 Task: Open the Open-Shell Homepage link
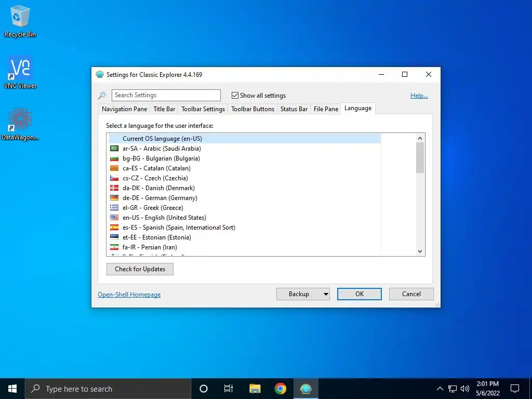(x=129, y=295)
